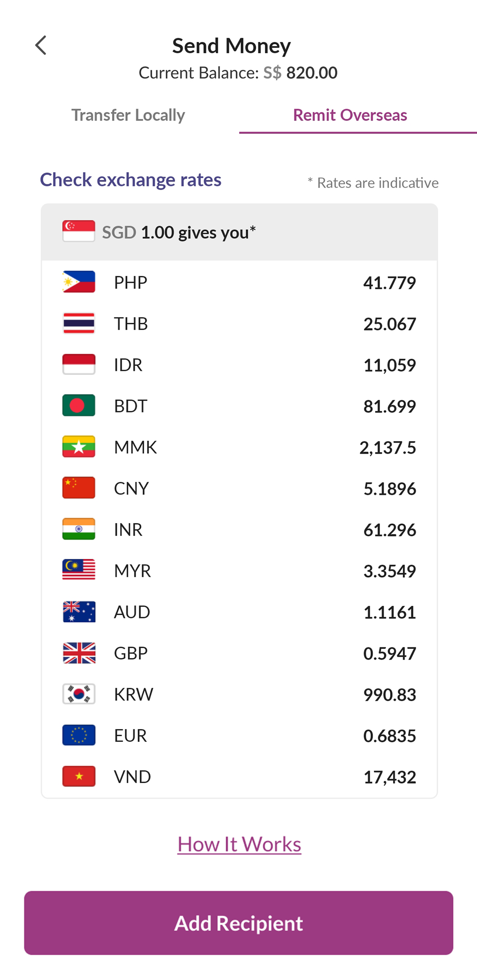Open the How It Works link
The height and width of the screenshot is (980, 477).
point(239,844)
